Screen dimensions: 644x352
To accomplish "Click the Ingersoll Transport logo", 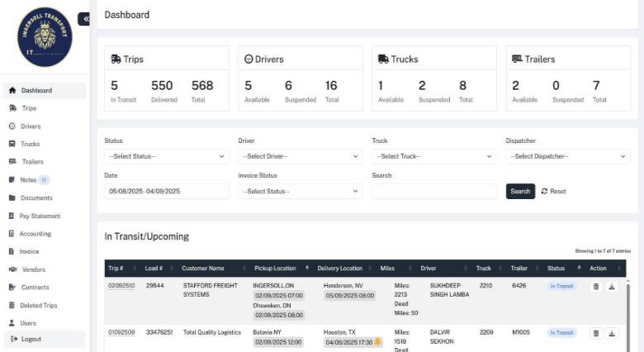I will 45,37.
